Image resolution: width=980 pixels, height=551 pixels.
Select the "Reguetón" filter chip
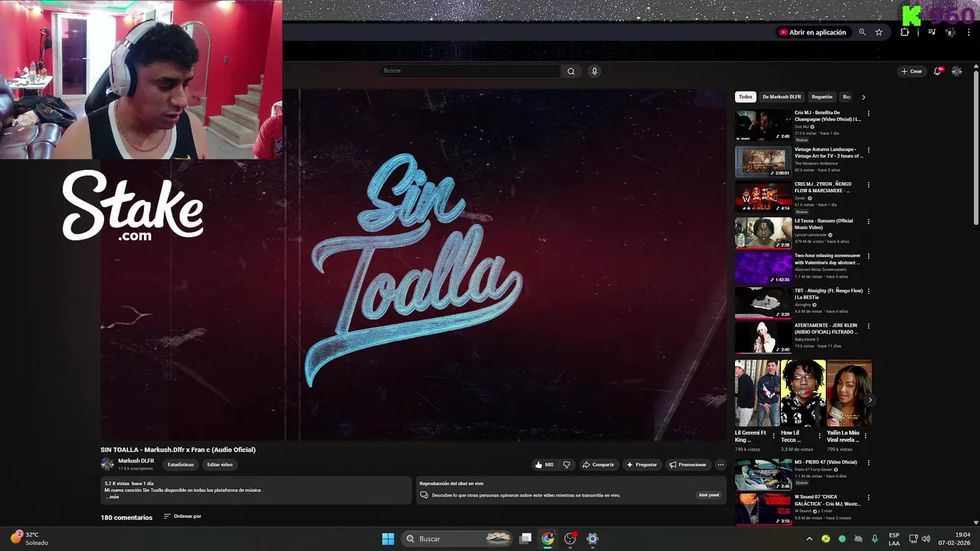pyautogui.click(x=822, y=97)
